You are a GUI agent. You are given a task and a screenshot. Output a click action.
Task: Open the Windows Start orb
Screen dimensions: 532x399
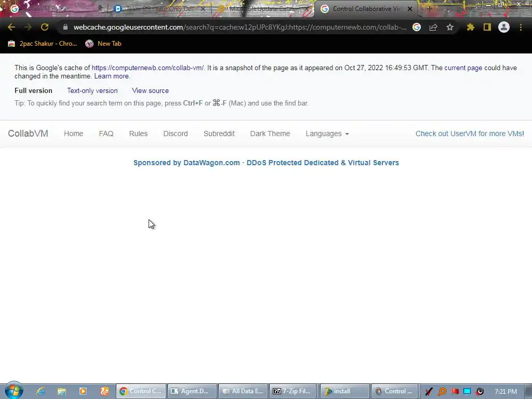[x=14, y=391]
